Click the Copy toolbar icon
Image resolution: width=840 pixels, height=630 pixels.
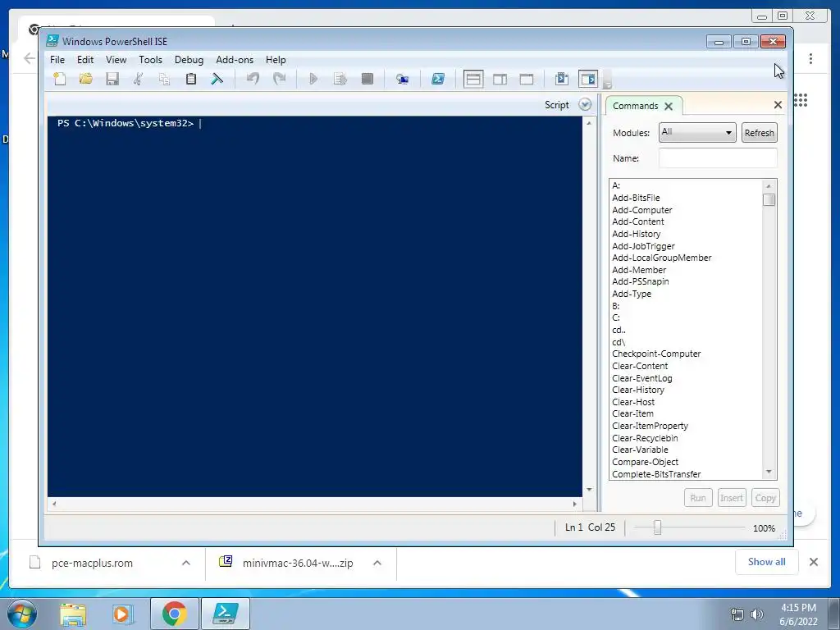click(164, 80)
